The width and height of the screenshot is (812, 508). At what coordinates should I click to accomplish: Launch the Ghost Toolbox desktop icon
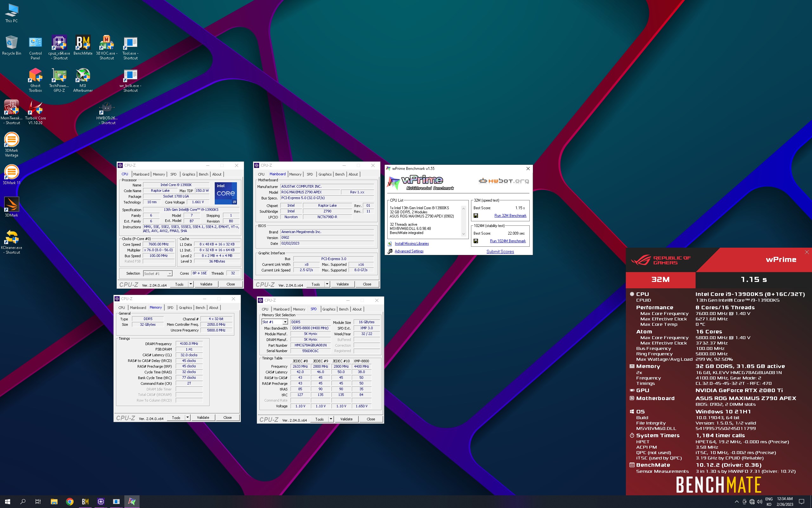(35, 80)
